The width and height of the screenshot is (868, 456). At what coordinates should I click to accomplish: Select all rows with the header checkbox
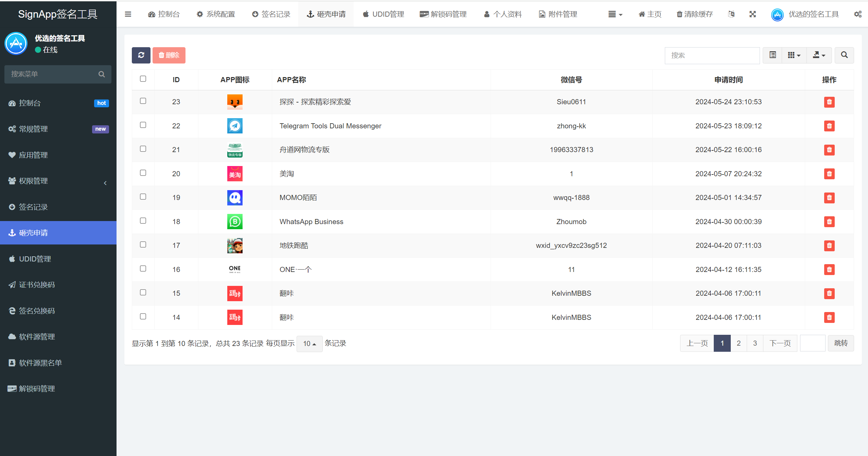(x=143, y=79)
